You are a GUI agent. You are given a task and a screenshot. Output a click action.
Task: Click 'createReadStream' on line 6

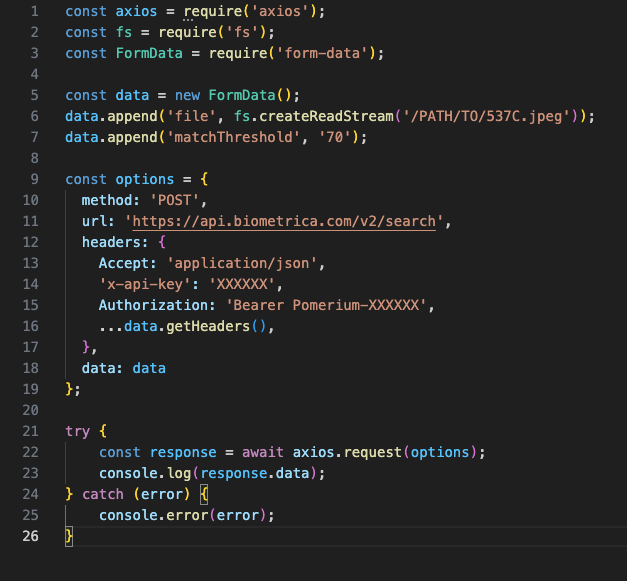pos(326,116)
